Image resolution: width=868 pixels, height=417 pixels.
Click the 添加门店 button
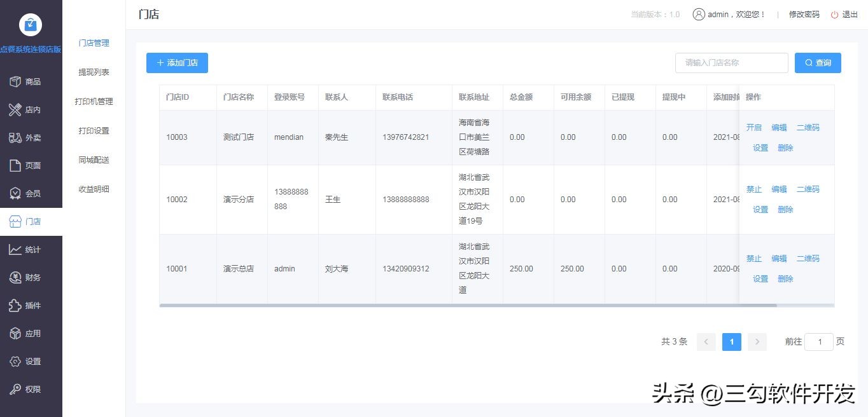point(177,63)
